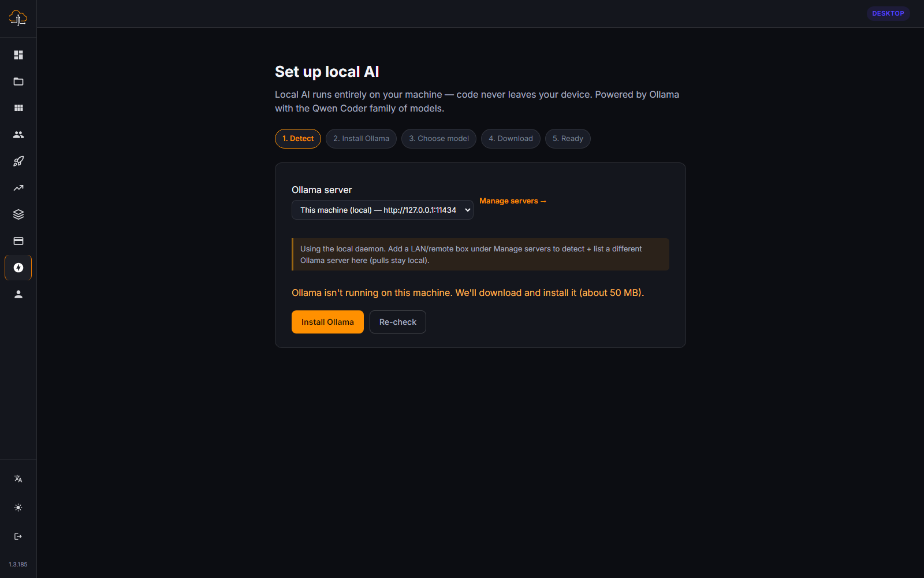
Task: Select the 3. Choose model step
Action: [x=439, y=139]
